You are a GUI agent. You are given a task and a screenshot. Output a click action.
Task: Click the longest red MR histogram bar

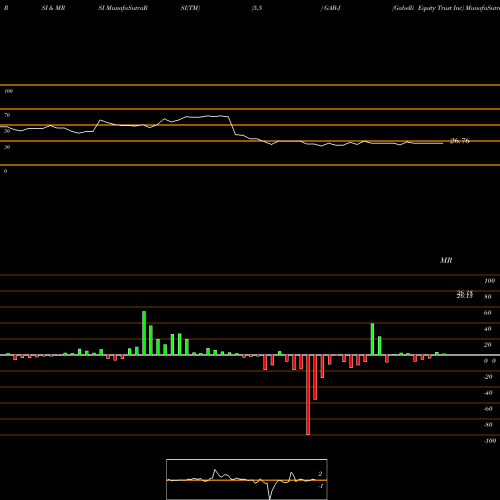[x=308, y=395]
